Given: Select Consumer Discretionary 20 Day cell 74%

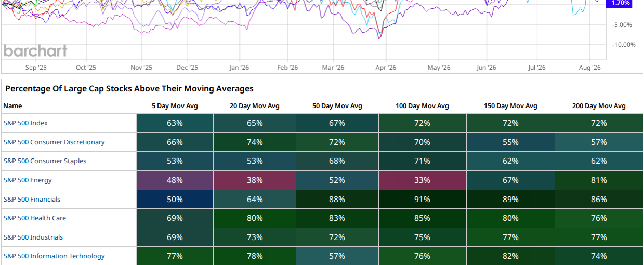Looking at the screenshot, I should (x=255, y=142).
